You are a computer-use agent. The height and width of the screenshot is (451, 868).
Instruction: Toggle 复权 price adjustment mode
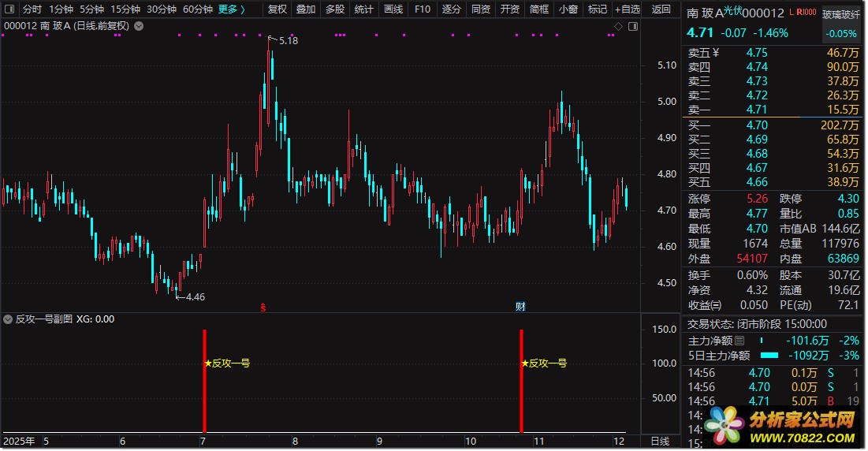pos(278,9)
